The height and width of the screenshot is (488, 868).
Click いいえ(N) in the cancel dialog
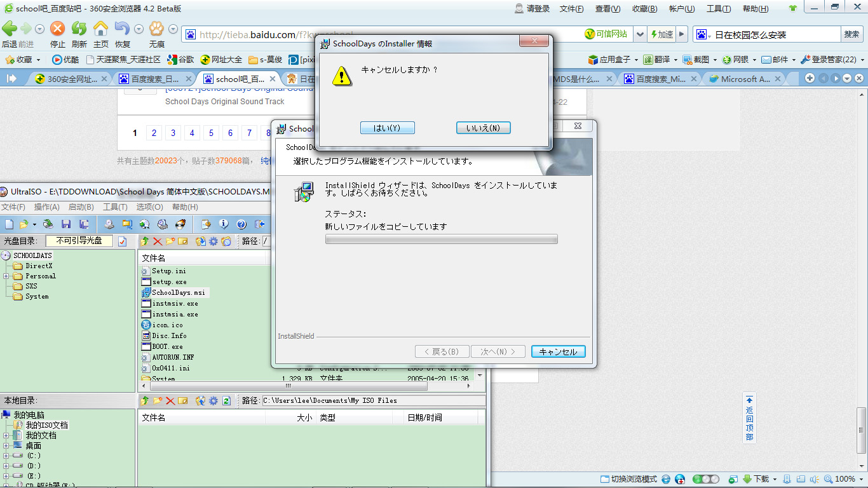point(484,128)
